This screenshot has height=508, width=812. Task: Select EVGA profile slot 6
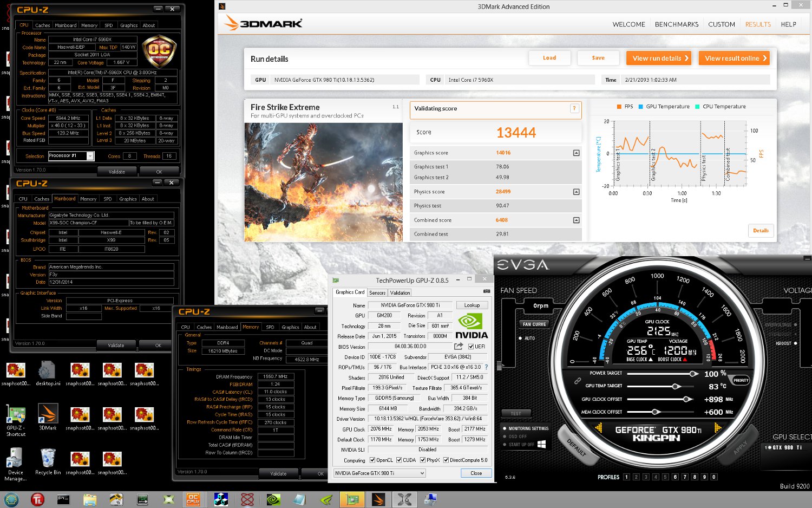tap(675, 477)
